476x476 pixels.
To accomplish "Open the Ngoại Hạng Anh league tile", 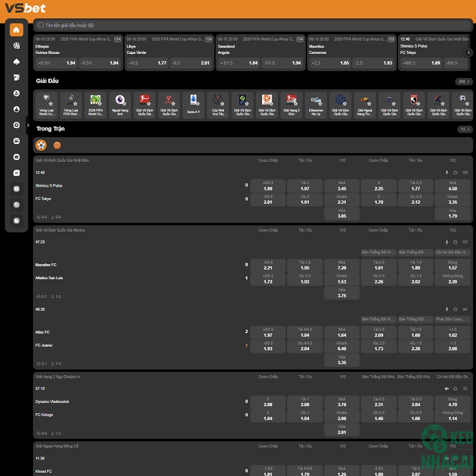I will click(119, 105).
